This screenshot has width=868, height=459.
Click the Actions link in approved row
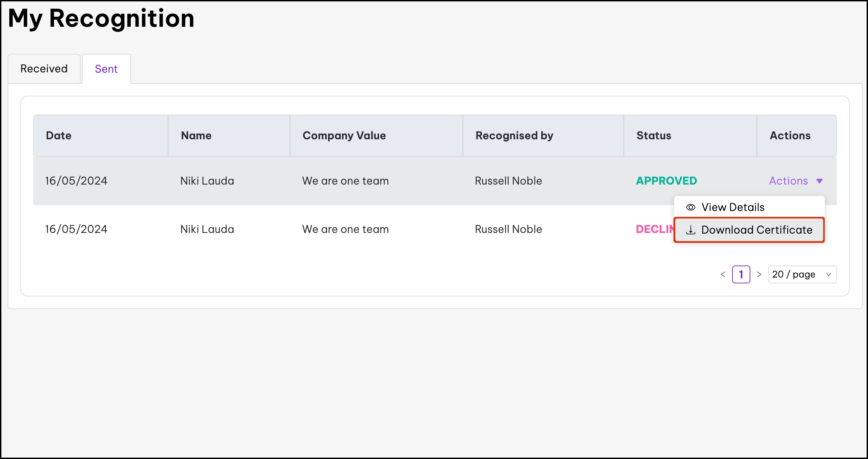788,181
